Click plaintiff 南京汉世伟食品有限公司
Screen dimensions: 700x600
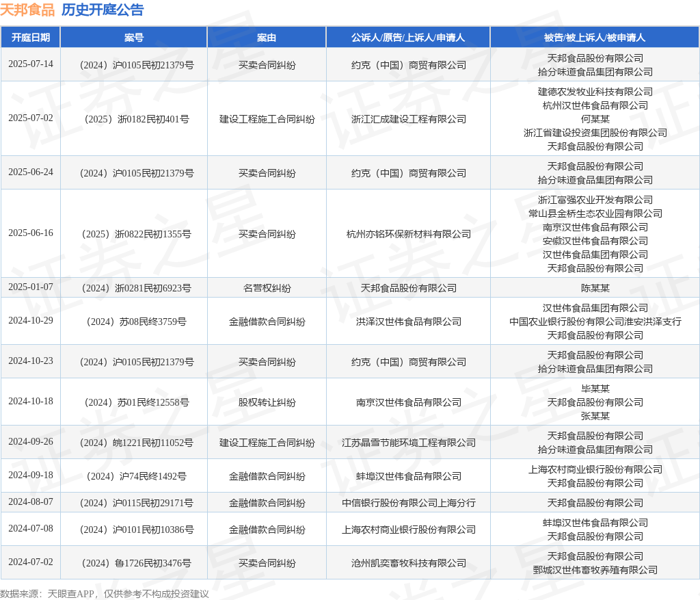coord(409,402)
